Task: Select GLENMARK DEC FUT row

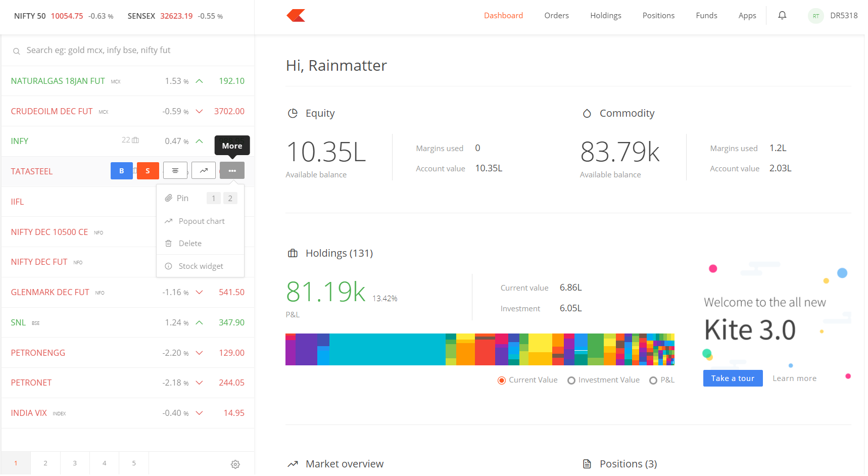Action: pyautogui.click(x=128, y=293)
